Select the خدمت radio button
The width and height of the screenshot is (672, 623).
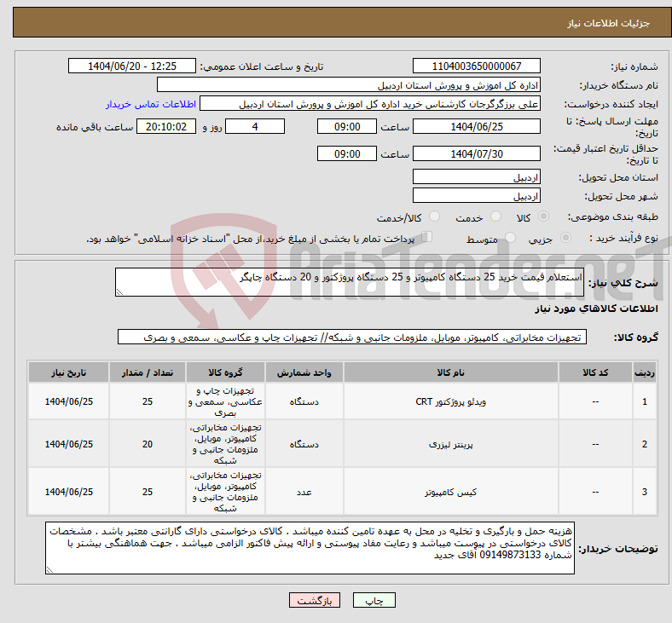[495, 216]
